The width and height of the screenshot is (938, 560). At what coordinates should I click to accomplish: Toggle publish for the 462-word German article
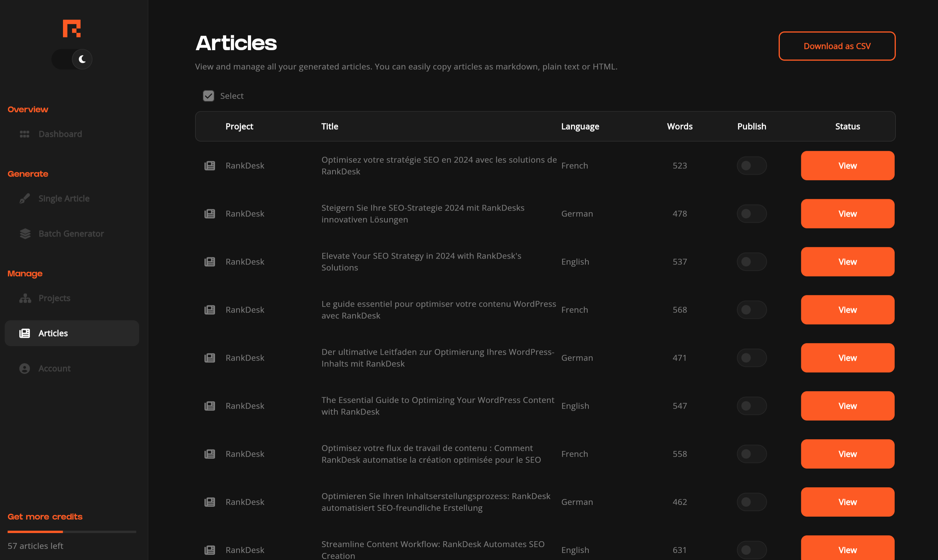[x=752, y=502]
